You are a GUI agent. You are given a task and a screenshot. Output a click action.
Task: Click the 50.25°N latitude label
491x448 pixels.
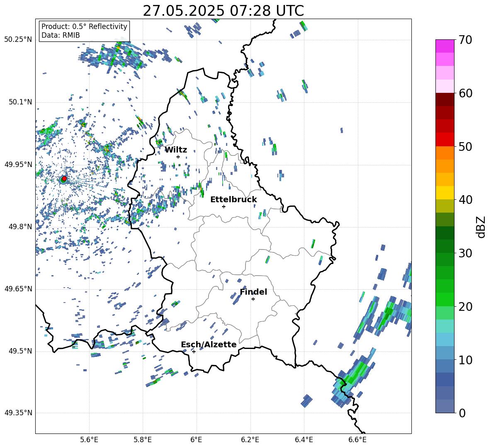point(18,40)
